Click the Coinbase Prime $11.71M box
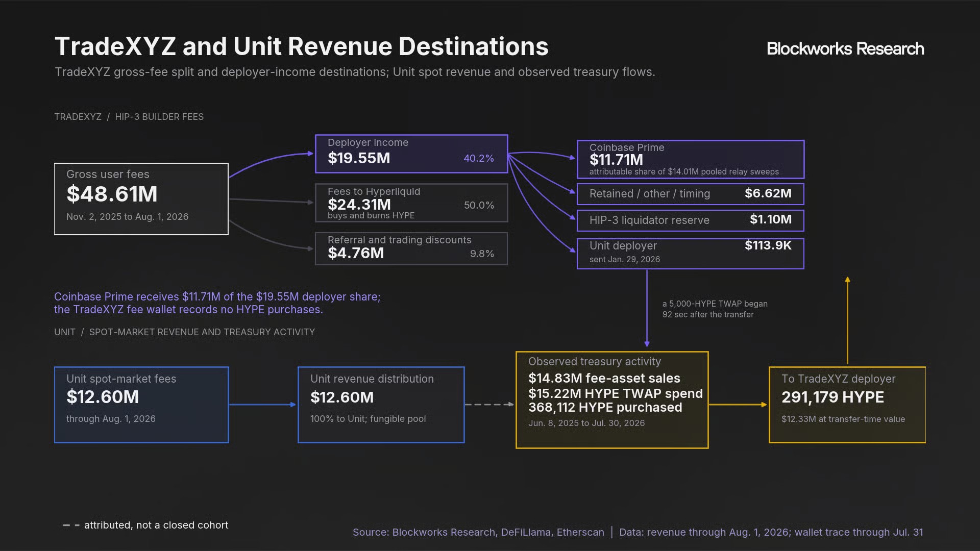Viewport: 980px width, 551px height. [691, 159]
